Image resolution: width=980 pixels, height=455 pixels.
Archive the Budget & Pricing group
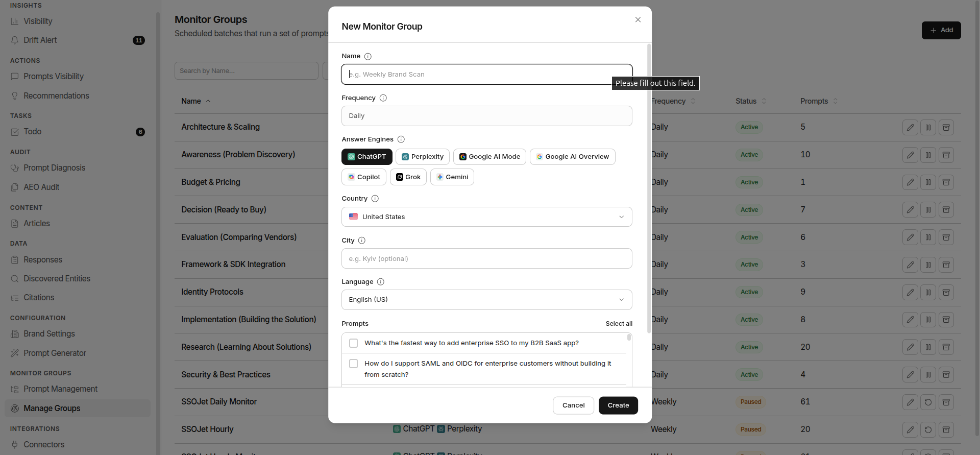946,182
